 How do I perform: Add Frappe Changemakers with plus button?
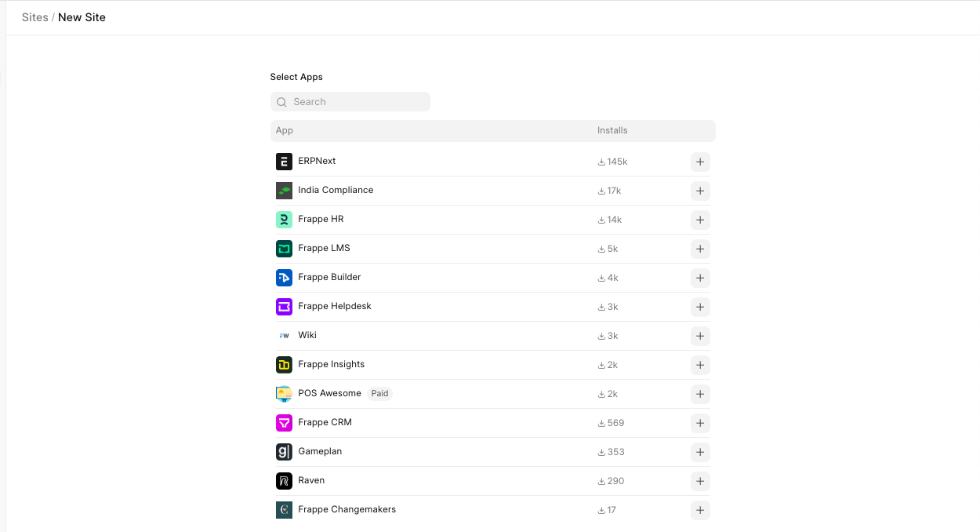700,510
